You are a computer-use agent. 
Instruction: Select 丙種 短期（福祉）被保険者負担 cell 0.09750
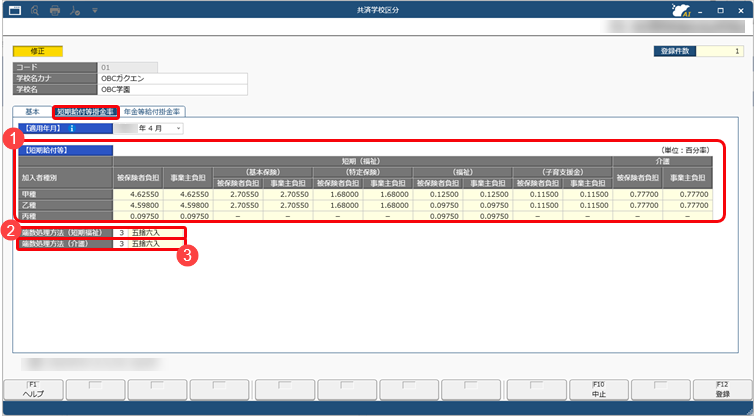point(138,216)
